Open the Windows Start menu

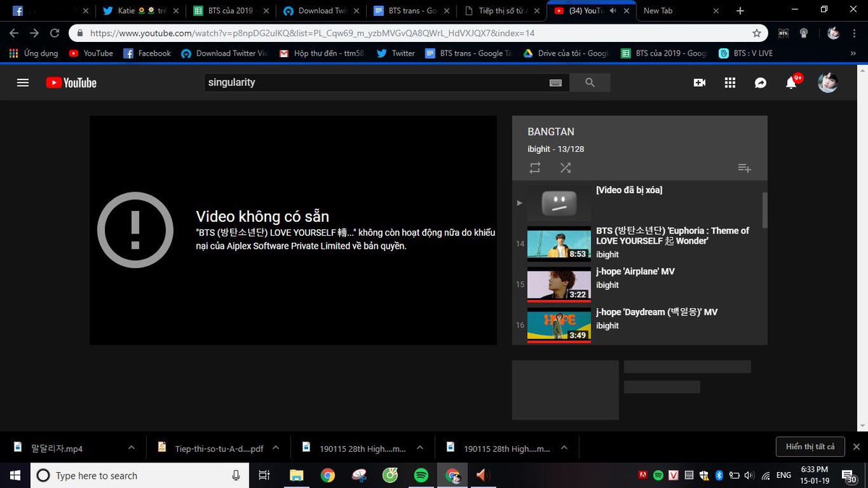coord(15,475)
